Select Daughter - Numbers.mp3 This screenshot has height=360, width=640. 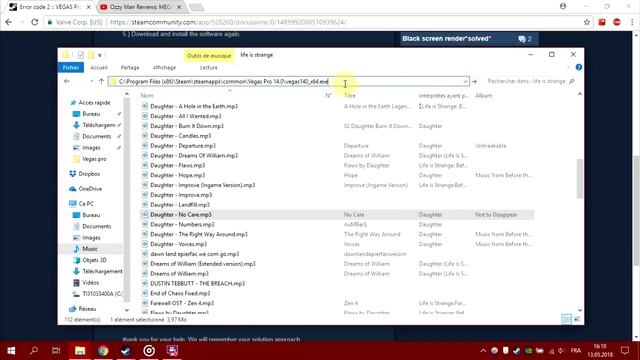point(182,224)
